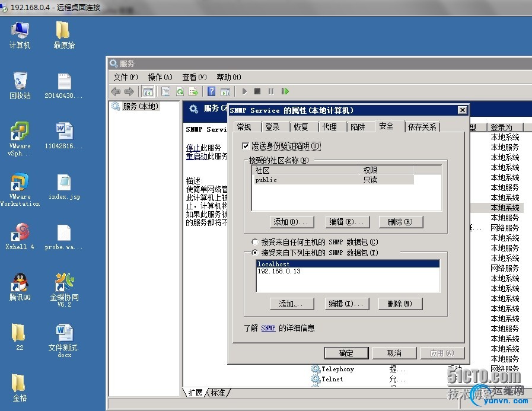This screenshot has height=411, width=532.
Task: Open Help via the question mark icon
Action: click(x=211, y=91)
